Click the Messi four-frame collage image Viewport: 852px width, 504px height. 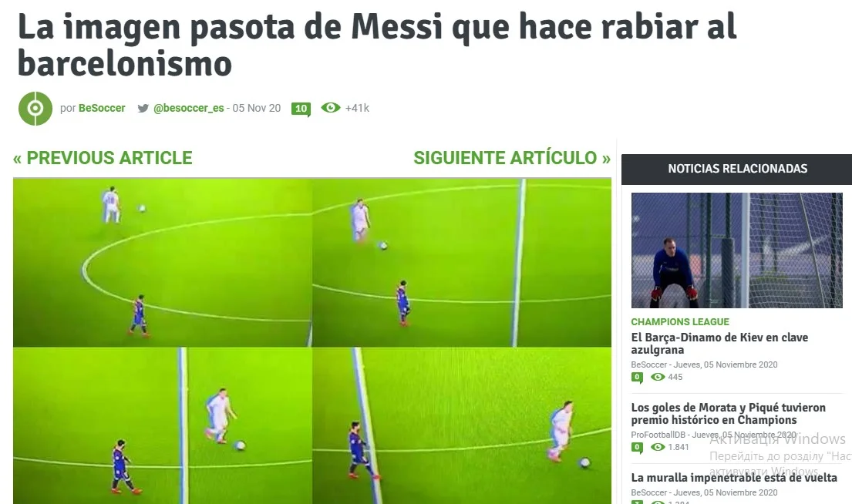(x=312, y=341)
